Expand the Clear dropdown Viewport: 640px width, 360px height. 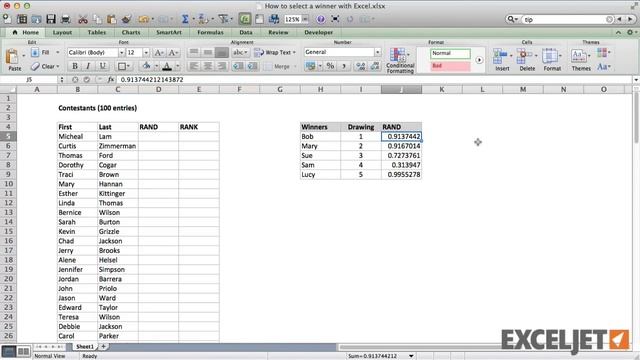click(x=58, y=66)
